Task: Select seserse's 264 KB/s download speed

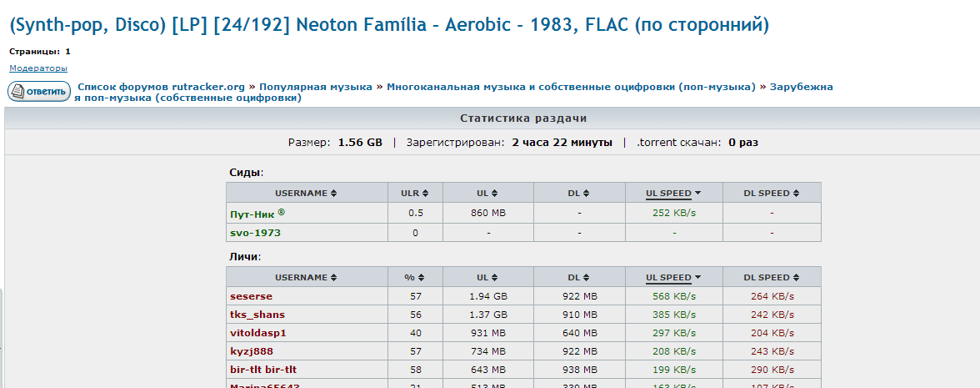Action: pyautogui.click(x=772, y=296)
